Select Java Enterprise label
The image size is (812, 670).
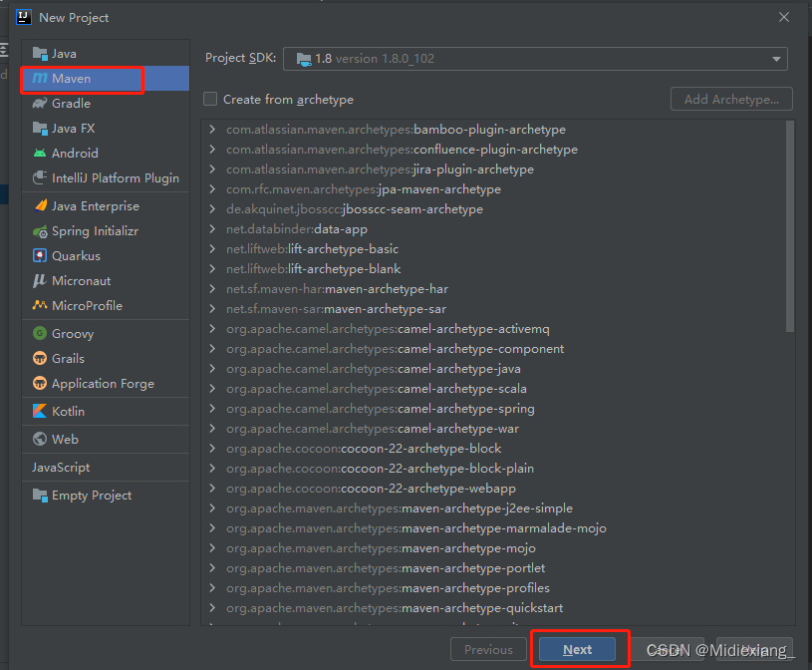coord(96,205)
